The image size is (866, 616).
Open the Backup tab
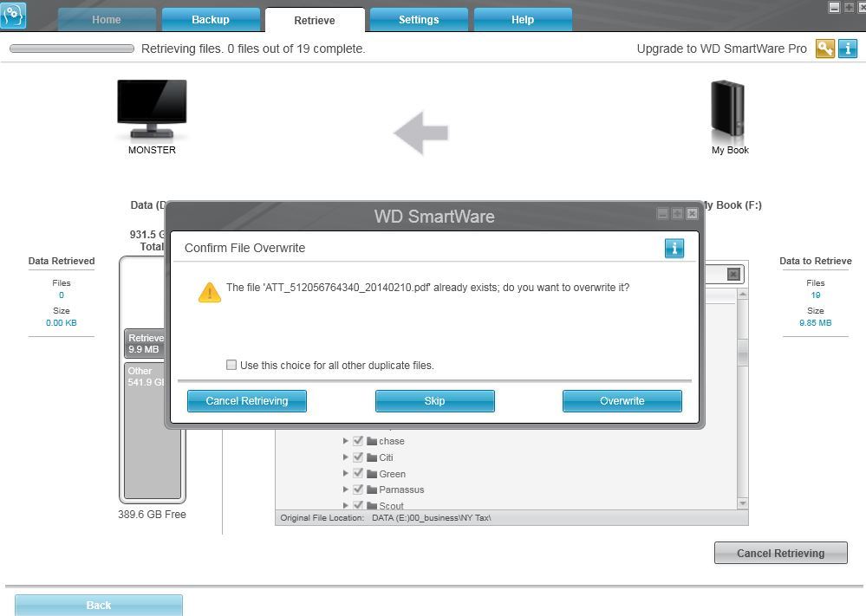pos(211,20)
